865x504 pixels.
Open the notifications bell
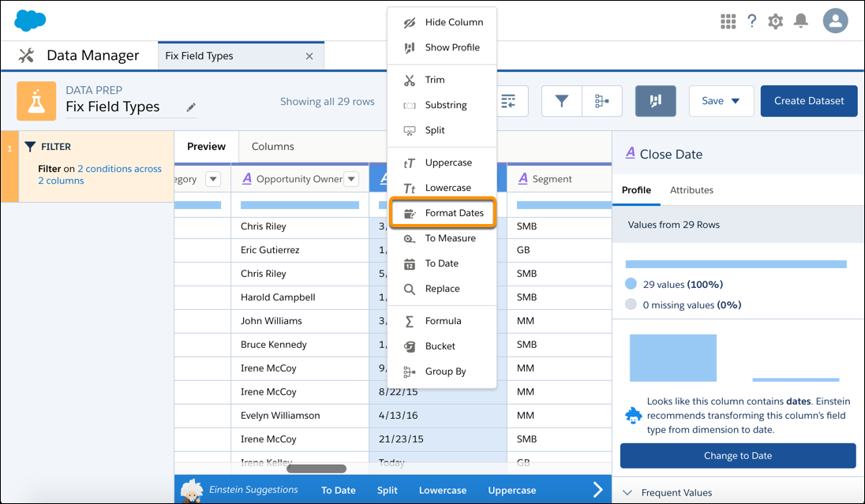801,21
